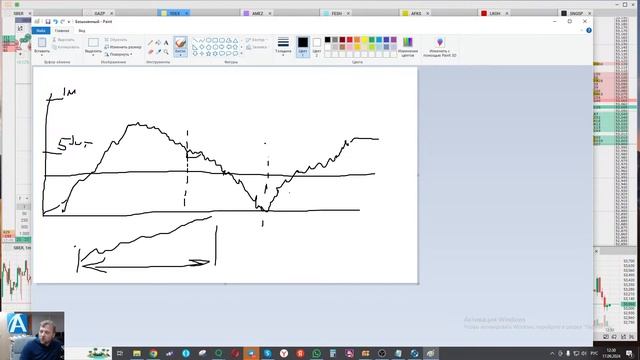The width and height of the screenshot is (640, 360).
Task: Close the GAZP tab in trading terminal
Action: [x=111, y=13]
